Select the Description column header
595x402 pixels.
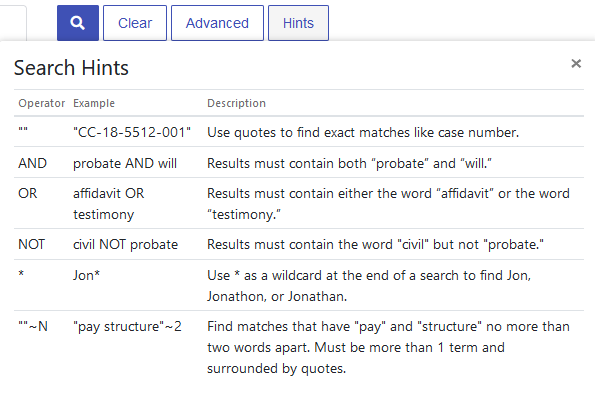click(x=236, y=103)
